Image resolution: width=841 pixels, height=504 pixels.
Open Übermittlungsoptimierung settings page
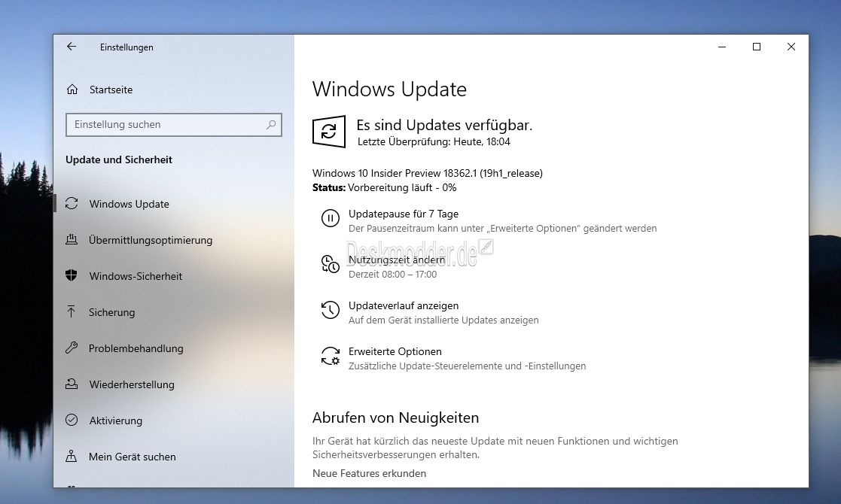151,240
